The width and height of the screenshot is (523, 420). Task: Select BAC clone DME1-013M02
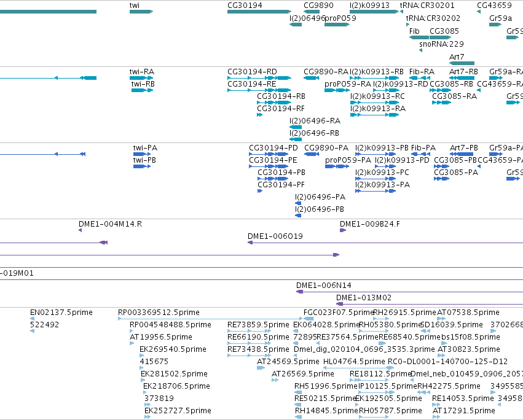pyautogui.click(x=364, y=298)
